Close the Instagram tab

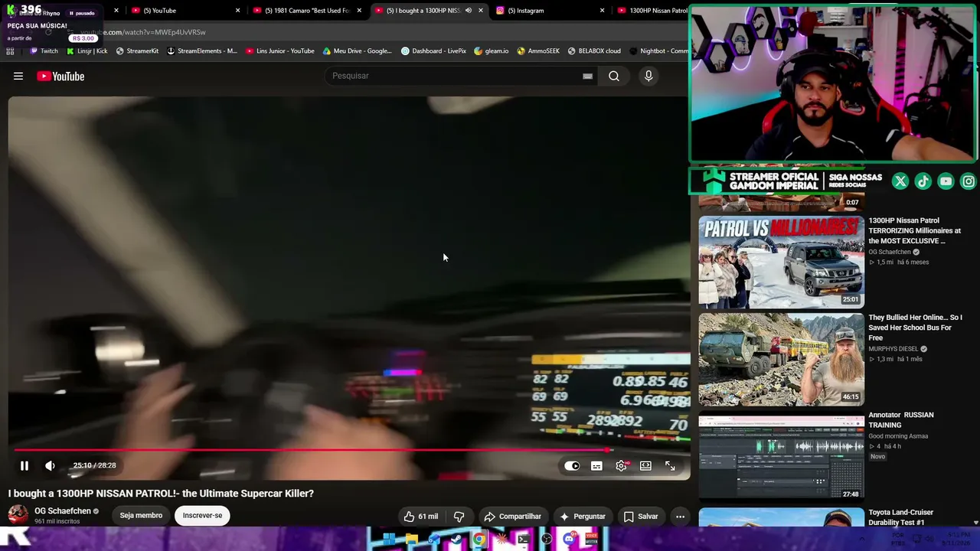click(602, 11)
